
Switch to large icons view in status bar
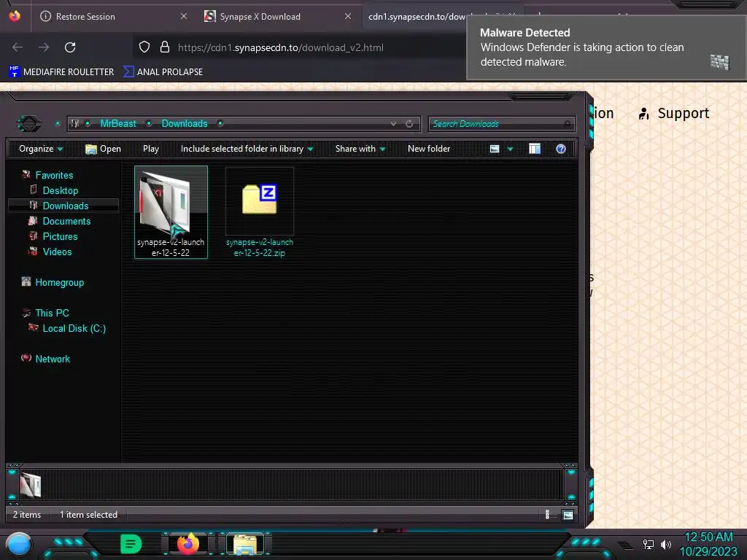click(x=568, y=515)
